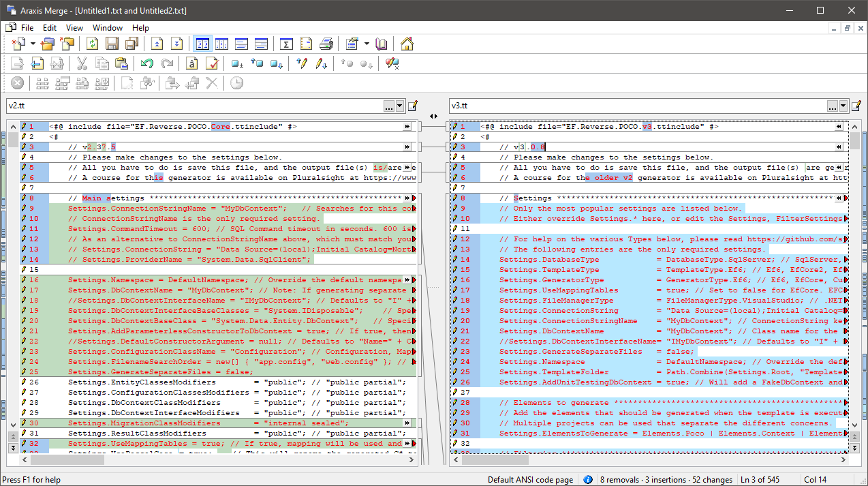The height and width of the screenshot is (486, 868).
Task: Open the dropdown next to the v2.tt path
Action: [x=401, y=106]
